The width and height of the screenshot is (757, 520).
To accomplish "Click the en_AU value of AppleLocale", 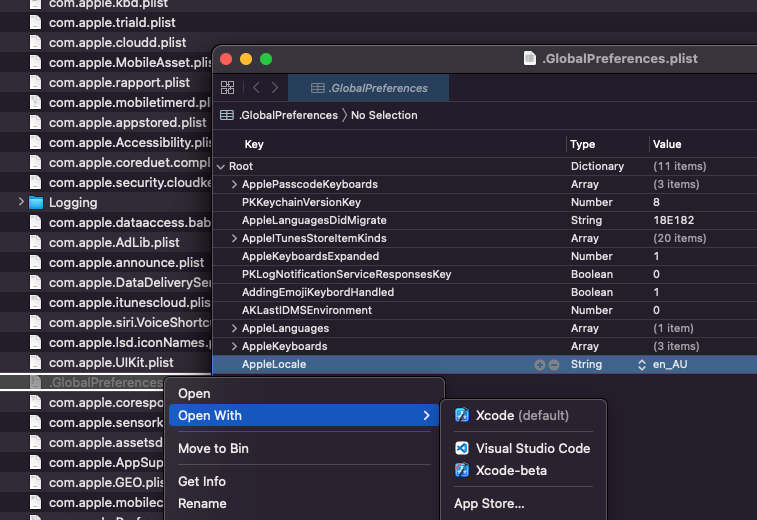I will tap(670, 365).
